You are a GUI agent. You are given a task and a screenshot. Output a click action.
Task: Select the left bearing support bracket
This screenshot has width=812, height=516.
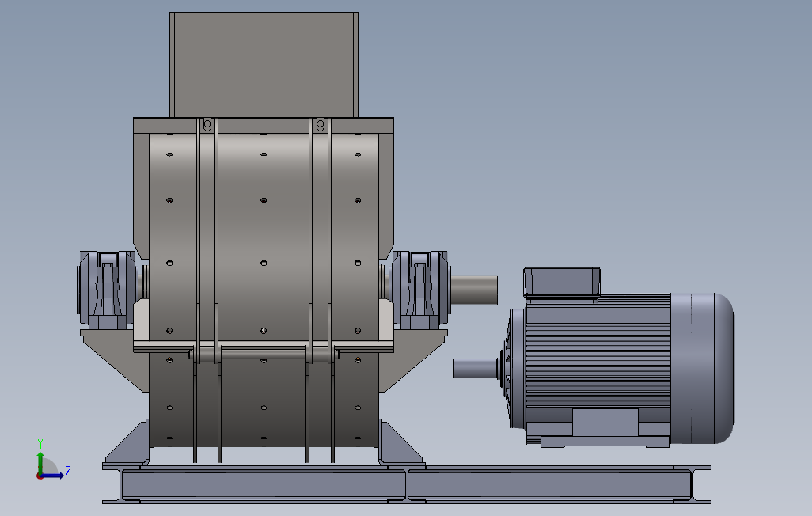coord(115,360)
